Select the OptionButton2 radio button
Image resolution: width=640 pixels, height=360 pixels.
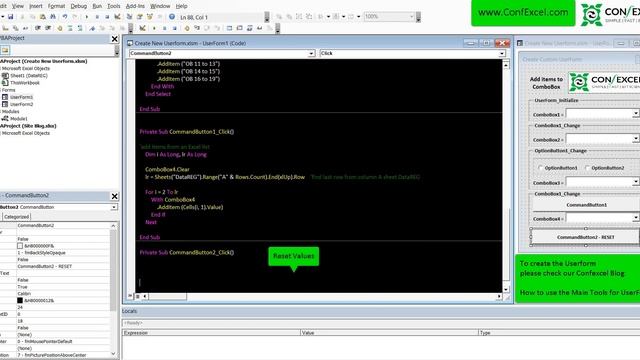(x=587, y=168)
